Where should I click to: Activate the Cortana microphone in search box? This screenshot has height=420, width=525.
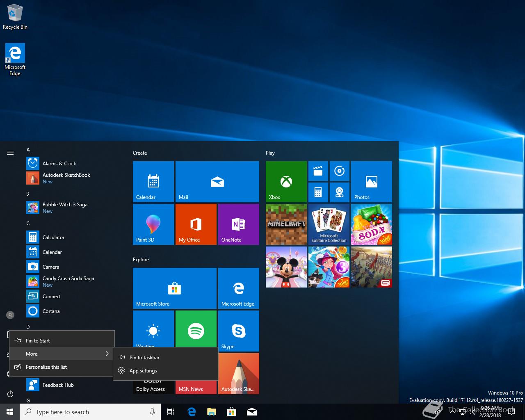152,412
